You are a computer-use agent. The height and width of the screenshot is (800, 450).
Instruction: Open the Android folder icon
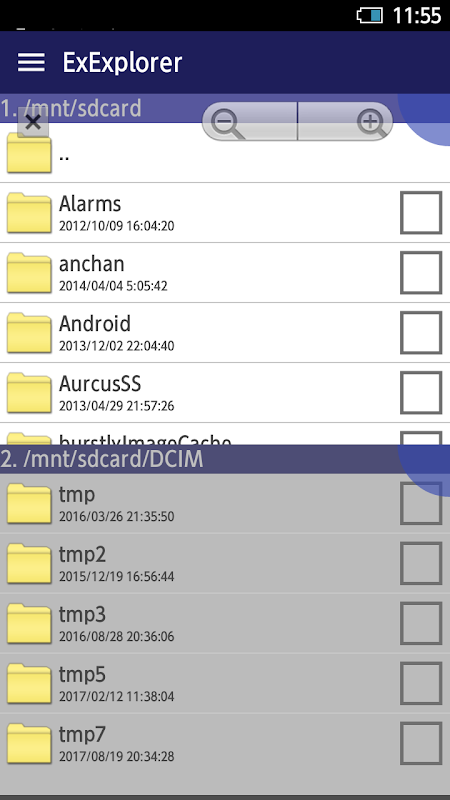[29, 333]
